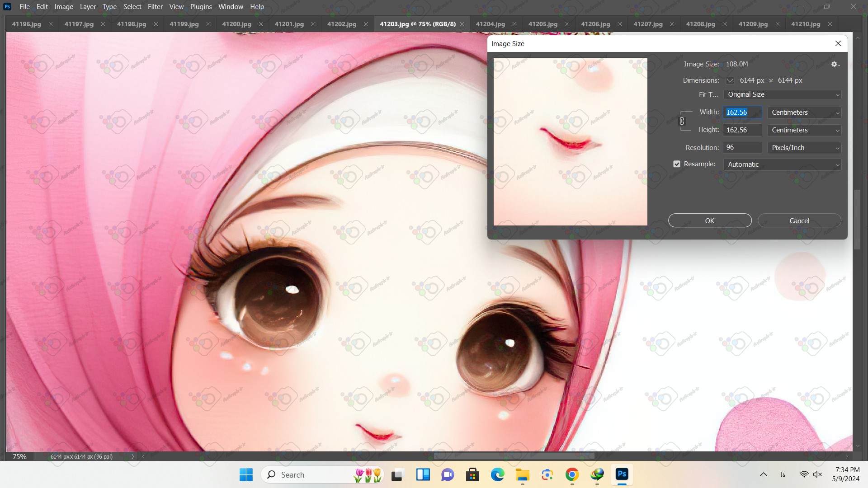Show hidden system tray icons
The width and height of the screenshot is (868, 488).
tap(763, 474)
